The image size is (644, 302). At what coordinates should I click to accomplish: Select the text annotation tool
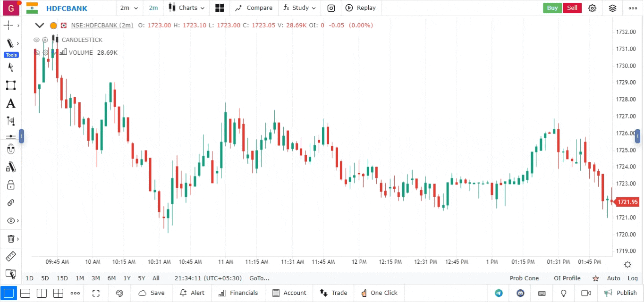pyautogui.click(x=10, y=103)
